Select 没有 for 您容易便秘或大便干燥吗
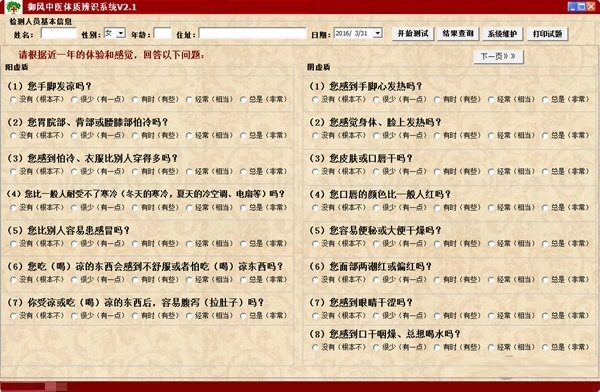Viewport: 600px width, 392px height. coord(315,244)
